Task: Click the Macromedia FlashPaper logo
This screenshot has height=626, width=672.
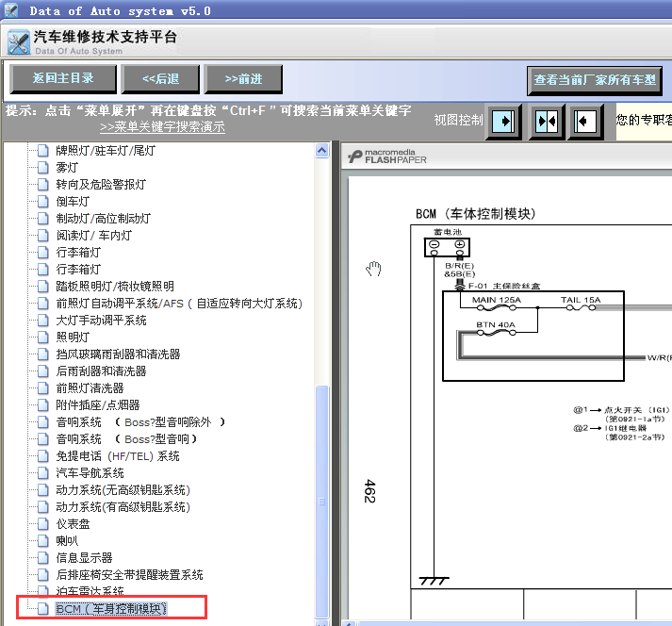Action: point(387,156)
